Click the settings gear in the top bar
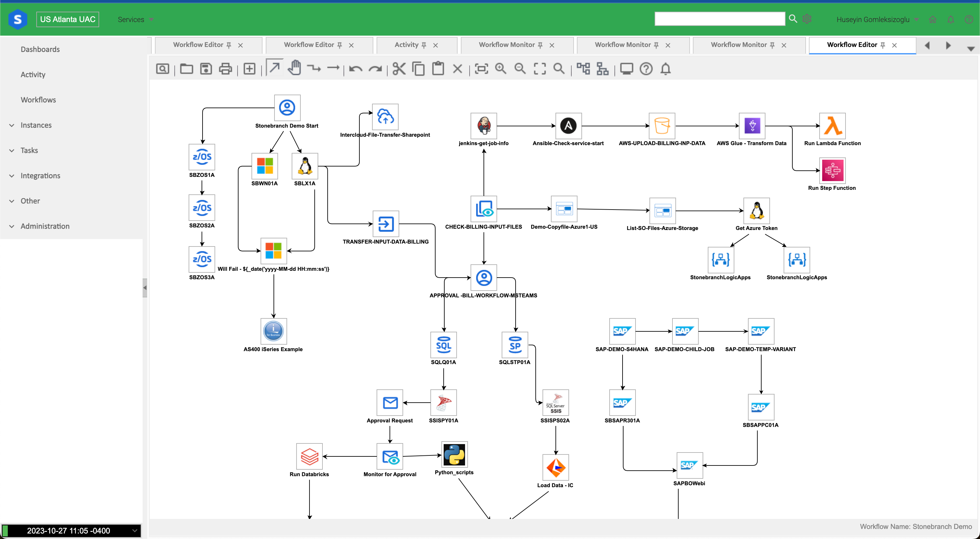The height and width of the screenshot is (539, 980). [x=807, y=19]
